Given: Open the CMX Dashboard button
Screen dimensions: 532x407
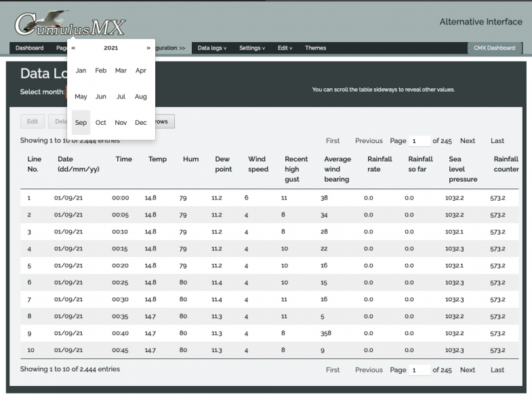Looking at the screenshot, I should [494, 48].
